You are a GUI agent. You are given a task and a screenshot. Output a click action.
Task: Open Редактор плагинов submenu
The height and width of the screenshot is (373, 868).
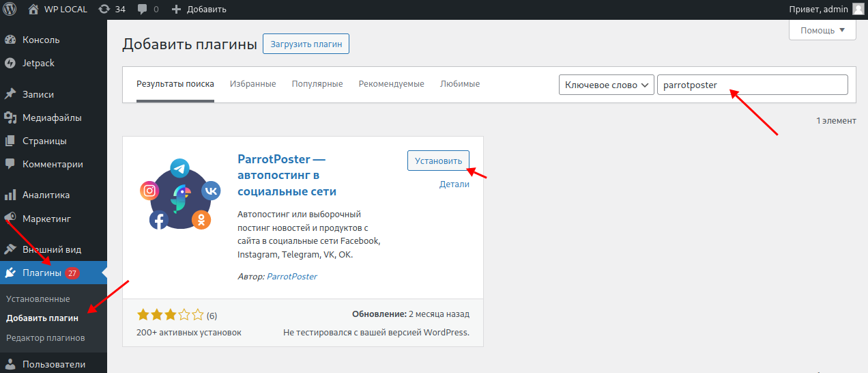[46, 337]
